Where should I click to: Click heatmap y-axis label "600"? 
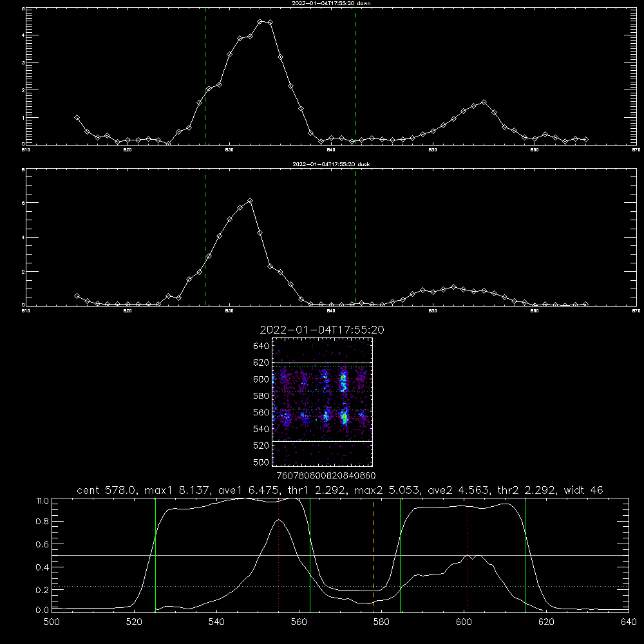(x=261, y=379)
